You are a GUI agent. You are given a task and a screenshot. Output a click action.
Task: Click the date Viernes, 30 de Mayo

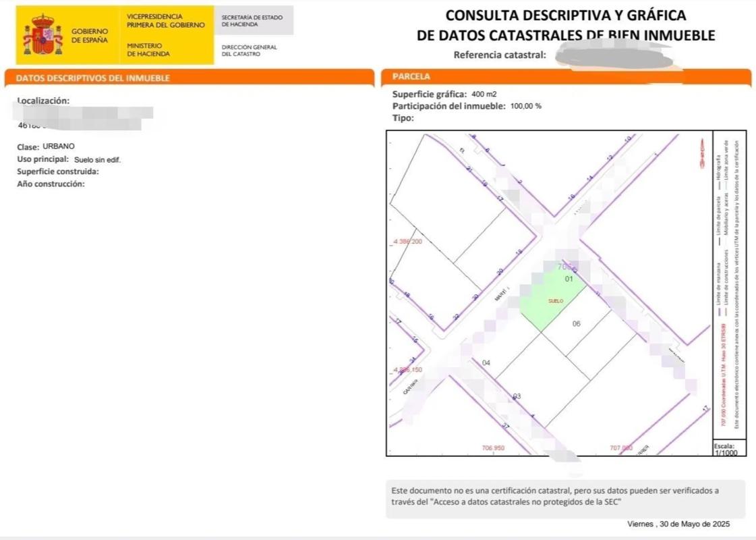(x=678, y=524)
